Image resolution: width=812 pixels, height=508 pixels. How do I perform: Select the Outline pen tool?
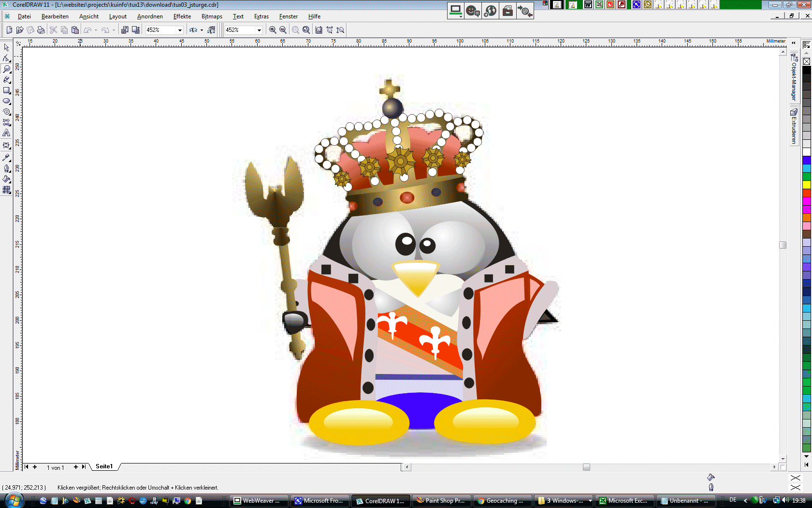(6, 168)
